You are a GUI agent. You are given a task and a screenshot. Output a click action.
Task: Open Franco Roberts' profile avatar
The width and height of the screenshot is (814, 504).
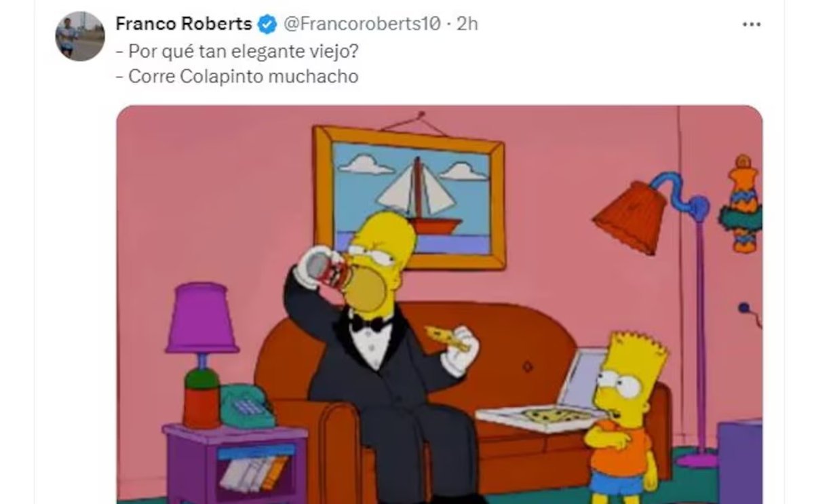coord(79,36)
